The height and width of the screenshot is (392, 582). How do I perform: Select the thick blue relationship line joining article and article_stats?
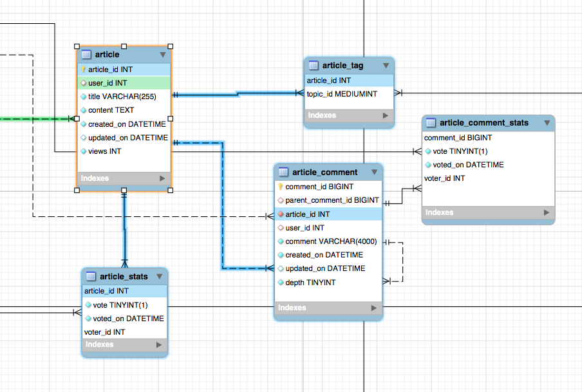point(124,230)
